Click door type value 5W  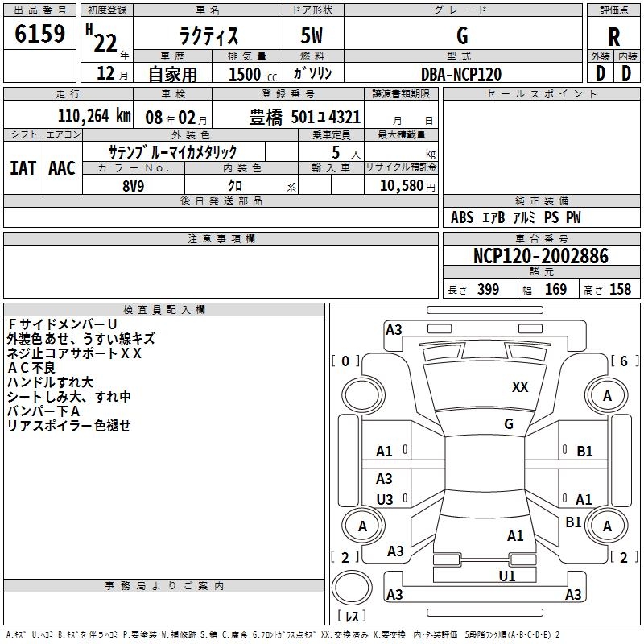[312, 35]
